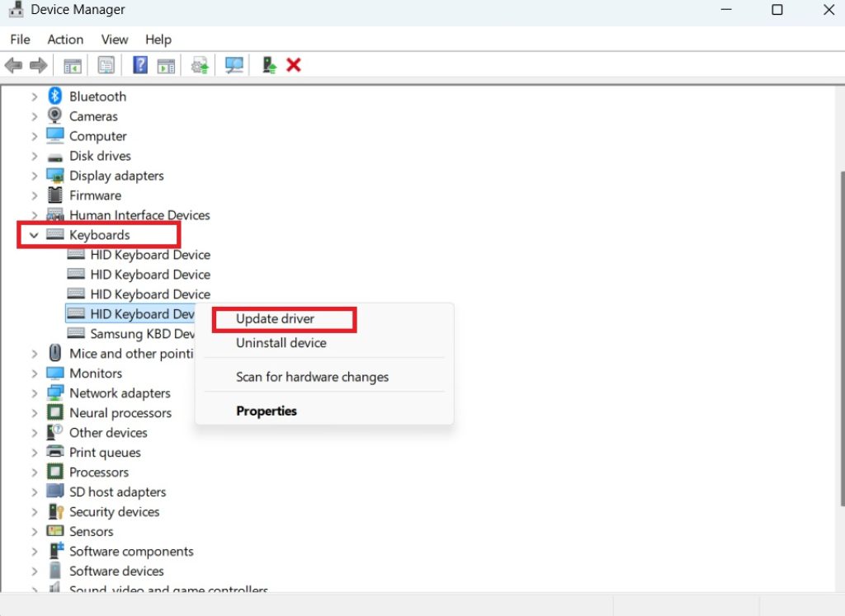
Task: Open the Action menu
Action: [x=65, y=40]
